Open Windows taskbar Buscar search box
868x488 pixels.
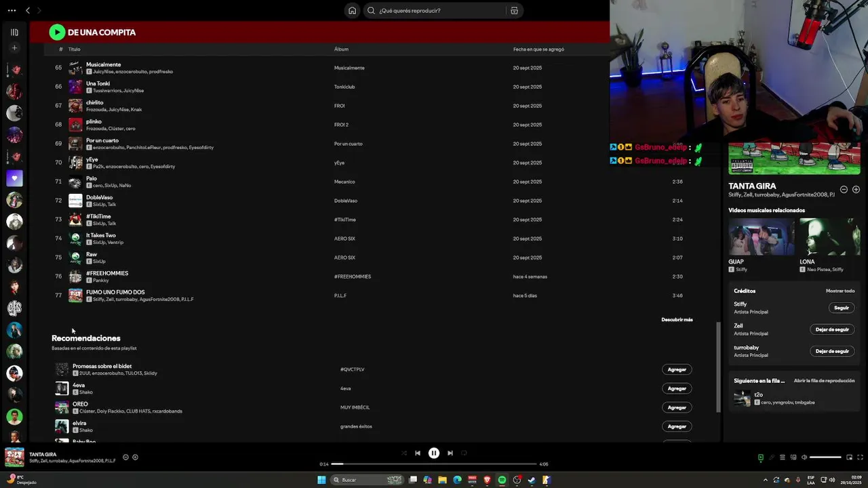(367, 480)
